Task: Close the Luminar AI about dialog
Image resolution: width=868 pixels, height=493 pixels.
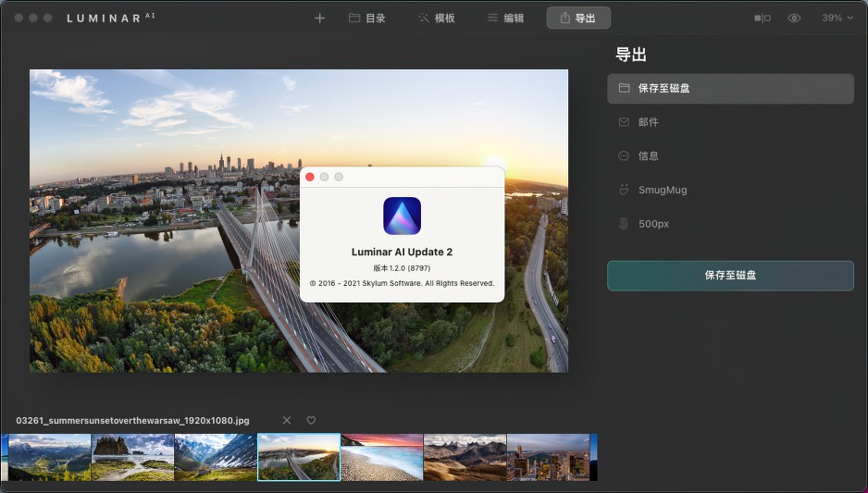Action: click(x=310, y=177)
